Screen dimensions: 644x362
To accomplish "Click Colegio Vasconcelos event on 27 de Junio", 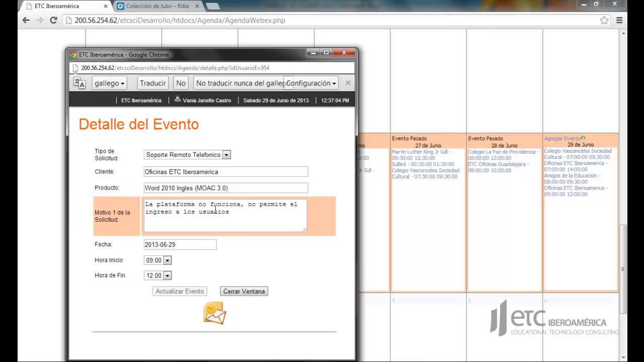I will coord(425,173).
